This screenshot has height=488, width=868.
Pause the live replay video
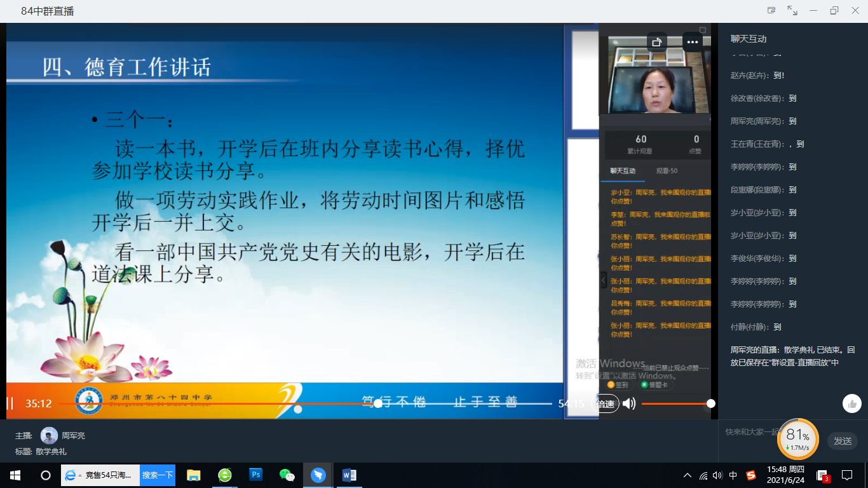(x=10, y=403)
